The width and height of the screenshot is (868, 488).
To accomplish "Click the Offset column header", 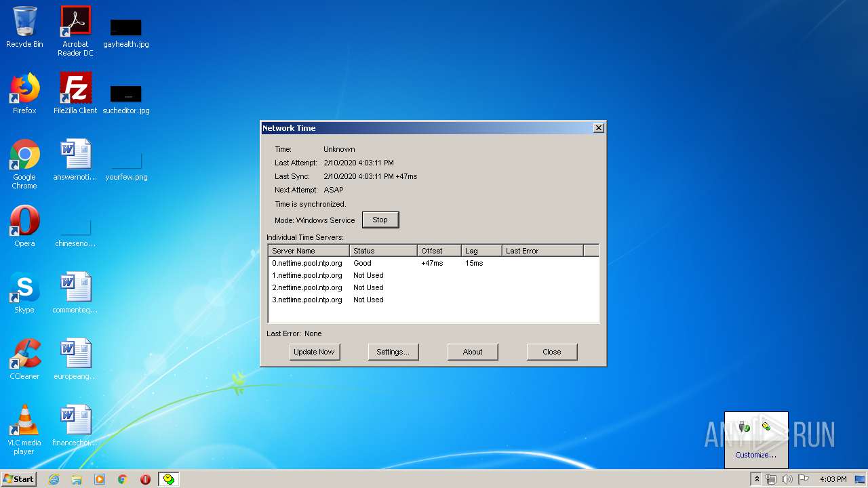I will pos(439,251).
